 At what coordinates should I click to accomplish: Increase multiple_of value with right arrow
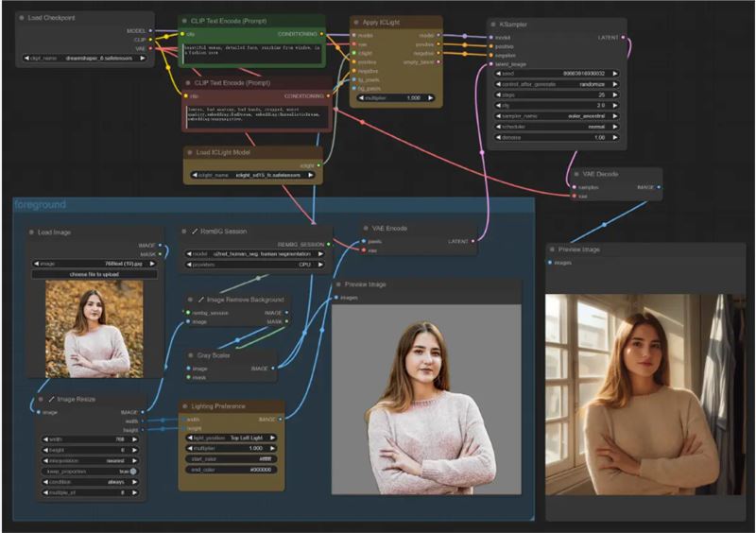[134, 492]
